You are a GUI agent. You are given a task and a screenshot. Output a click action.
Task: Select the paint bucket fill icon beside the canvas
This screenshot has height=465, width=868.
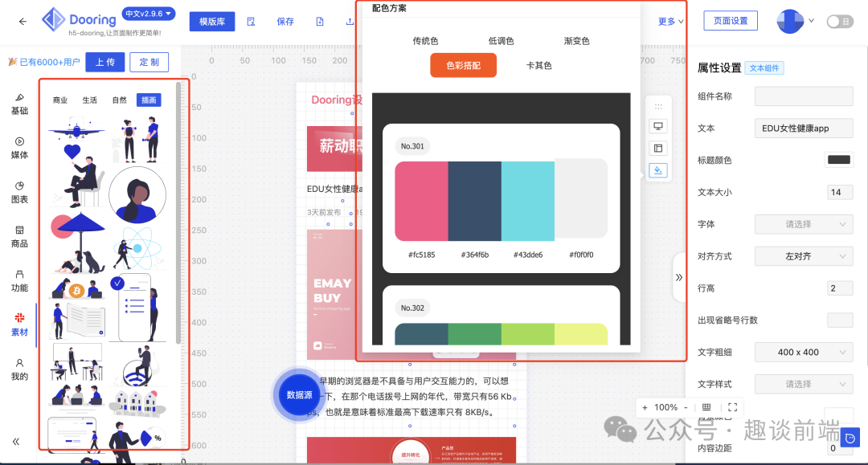658,170
